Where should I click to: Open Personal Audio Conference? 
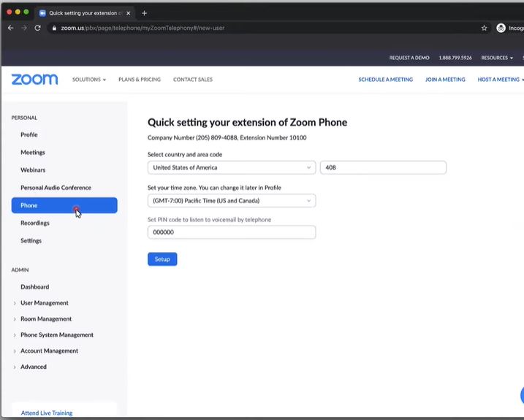(x=56, y=188)
